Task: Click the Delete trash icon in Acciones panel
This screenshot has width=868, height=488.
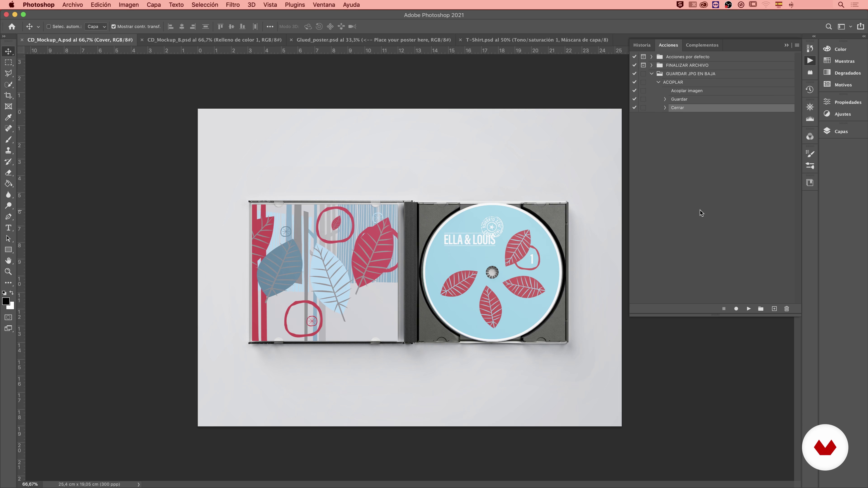Action: pos(786,309)
